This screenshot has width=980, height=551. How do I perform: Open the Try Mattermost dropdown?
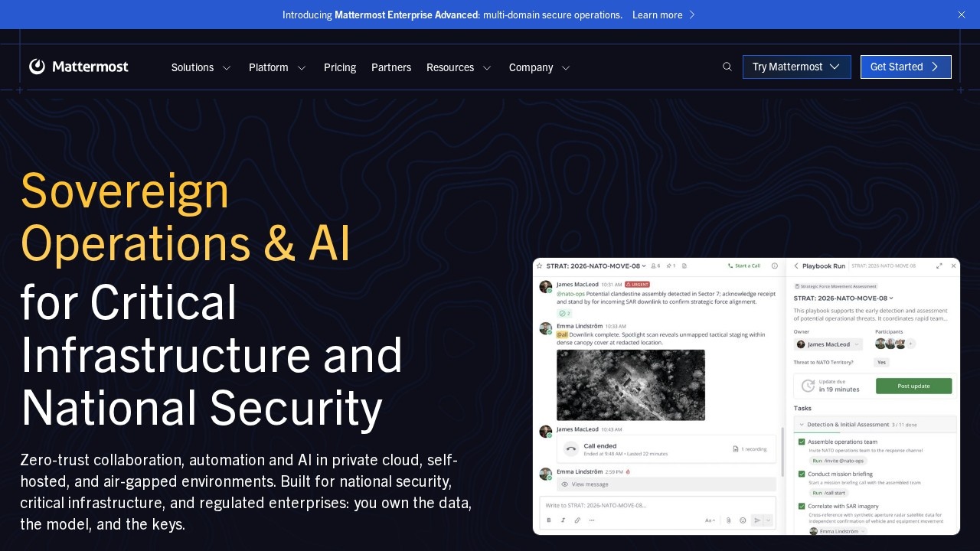coord(796,67)
